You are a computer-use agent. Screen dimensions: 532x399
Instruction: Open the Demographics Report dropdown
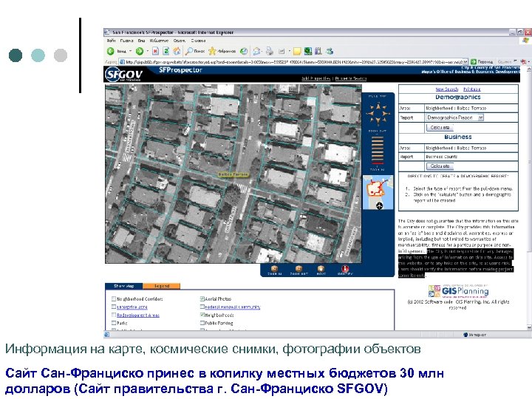(x=454, y=117)
